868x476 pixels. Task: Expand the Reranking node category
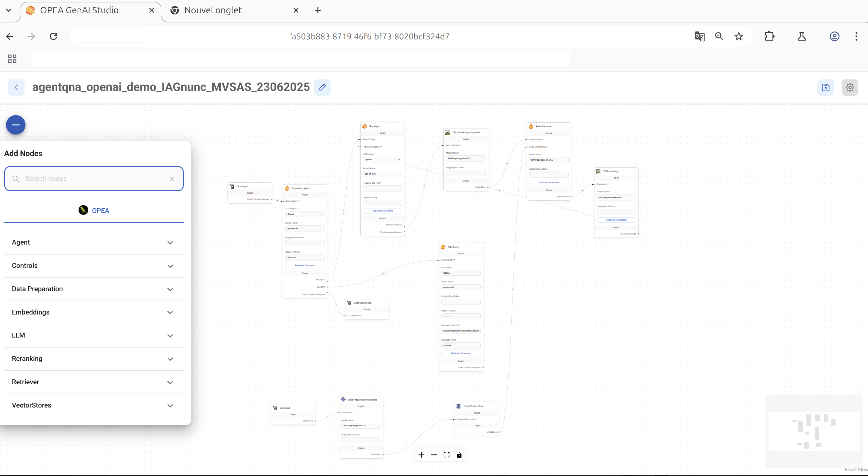[94, 358]
